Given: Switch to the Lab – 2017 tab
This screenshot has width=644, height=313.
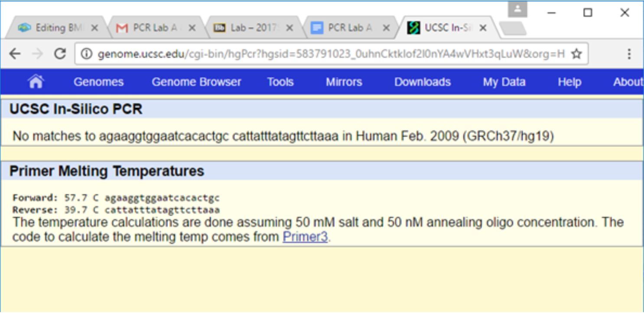Looking at the screenshot, I should (249, 28).
